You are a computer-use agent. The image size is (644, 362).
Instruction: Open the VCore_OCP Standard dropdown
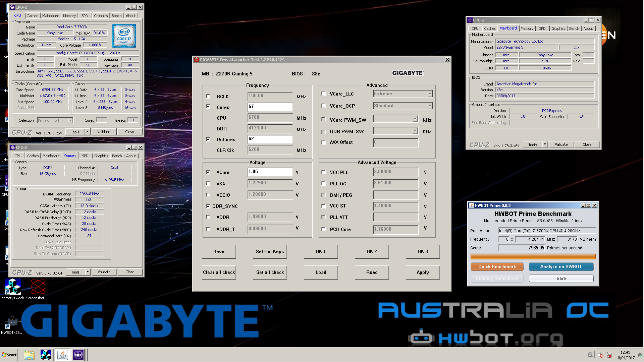[430, 106]
